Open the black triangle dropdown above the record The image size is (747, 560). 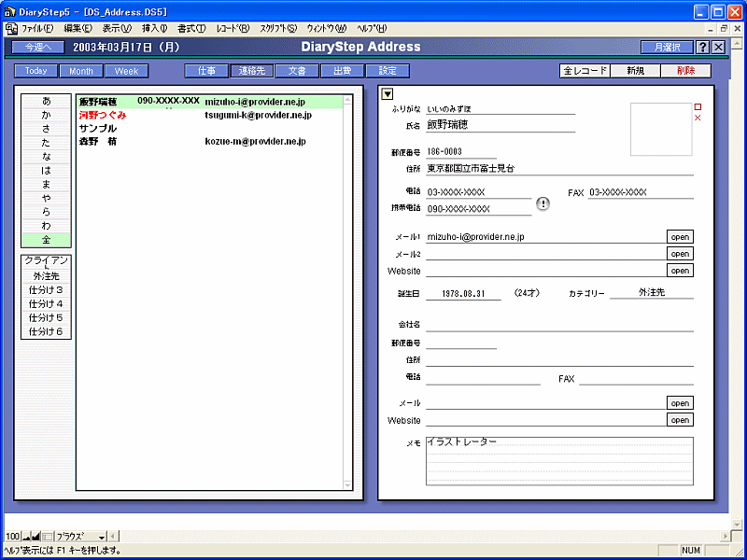388,93
